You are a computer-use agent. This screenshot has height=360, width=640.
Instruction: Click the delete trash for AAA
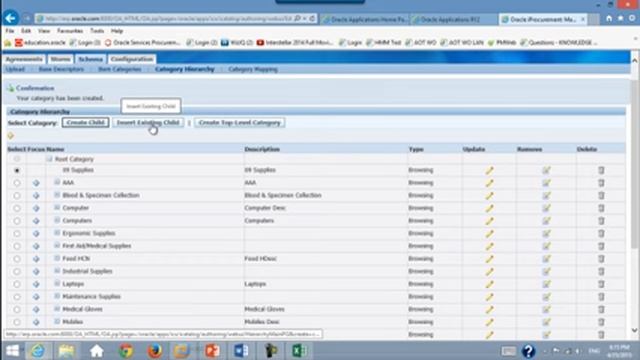(x=601, y=183)
